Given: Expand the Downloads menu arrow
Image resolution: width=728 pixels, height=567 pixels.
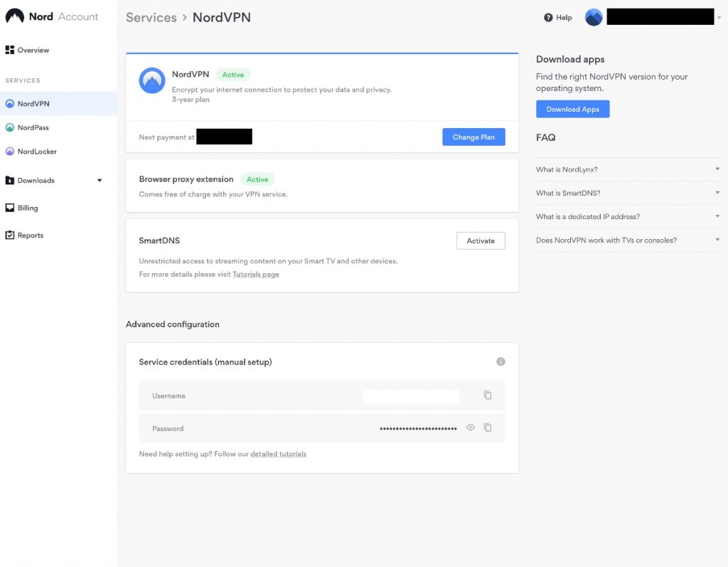Looking at the screenshot, I should click(100, 180).
